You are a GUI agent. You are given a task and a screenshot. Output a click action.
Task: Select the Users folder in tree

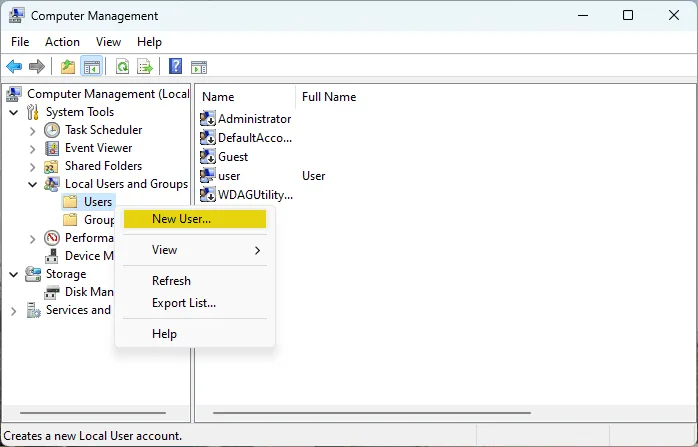tap(97, 202)
